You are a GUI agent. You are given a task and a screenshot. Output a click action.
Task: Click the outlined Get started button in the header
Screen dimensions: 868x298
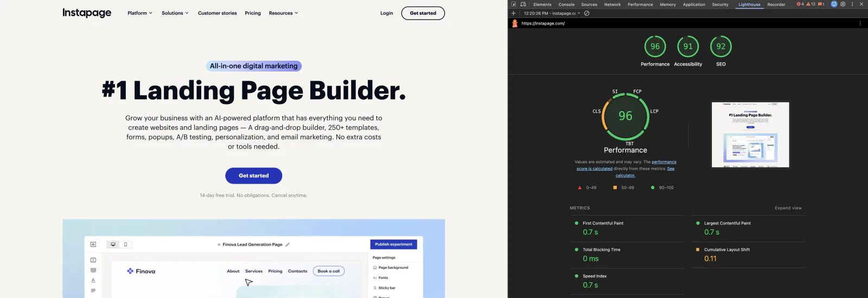click(423, 13)
